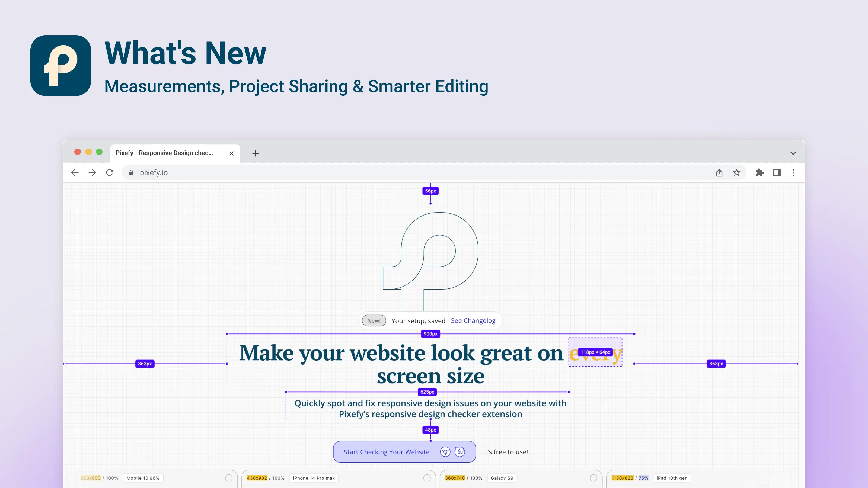Click the browser forward arrow

(x=92, y=172)
